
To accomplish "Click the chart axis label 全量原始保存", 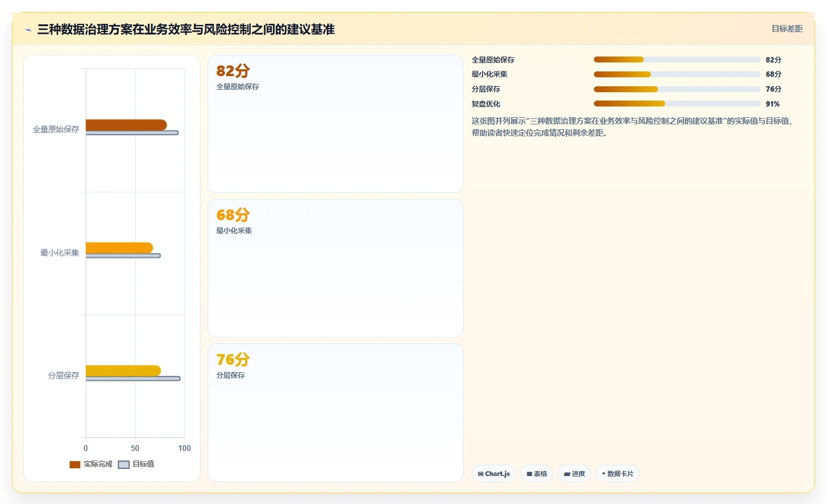I will 56,129.
